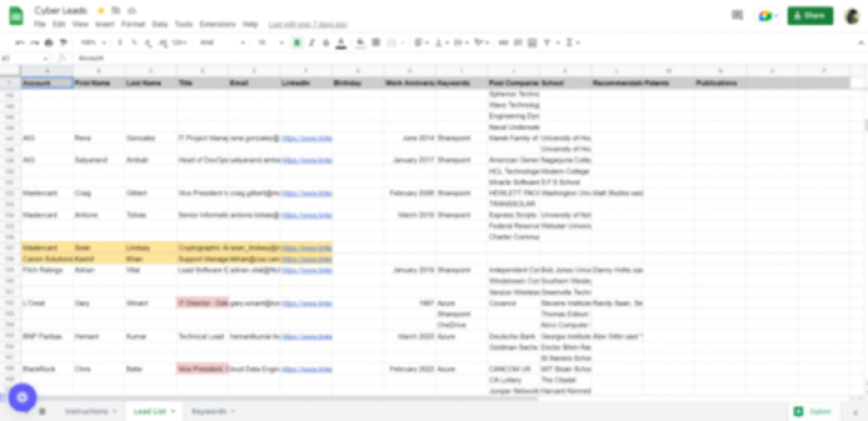Open the Insert menu
The height and width of the screenshot is (421, 868).
pos(105,24)
